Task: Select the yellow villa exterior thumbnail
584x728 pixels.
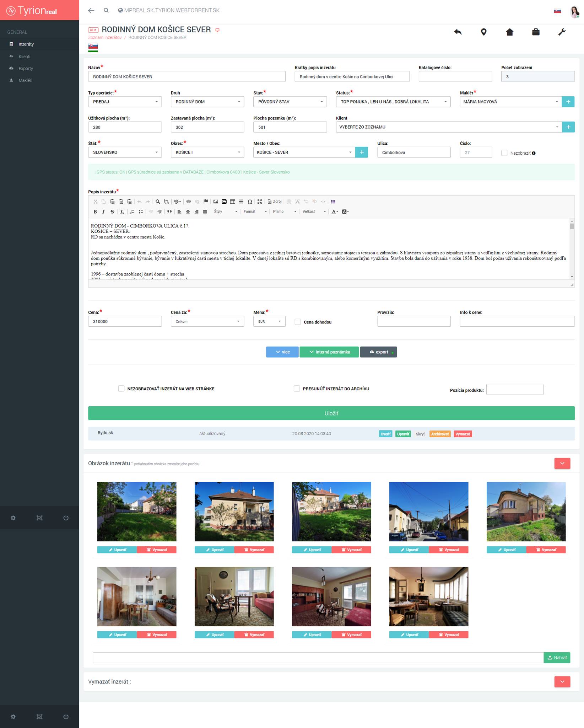Action: [526, 512]
